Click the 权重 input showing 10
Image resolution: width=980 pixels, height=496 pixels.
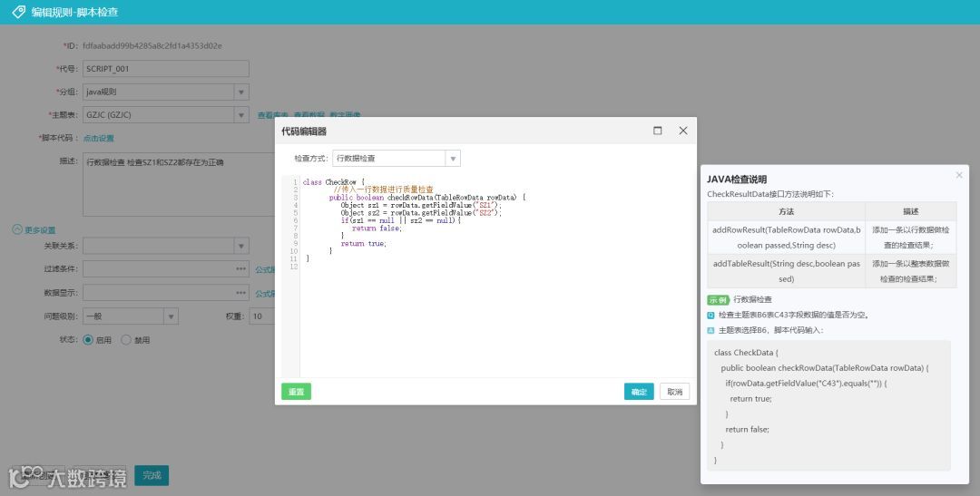tap(262, 316)
